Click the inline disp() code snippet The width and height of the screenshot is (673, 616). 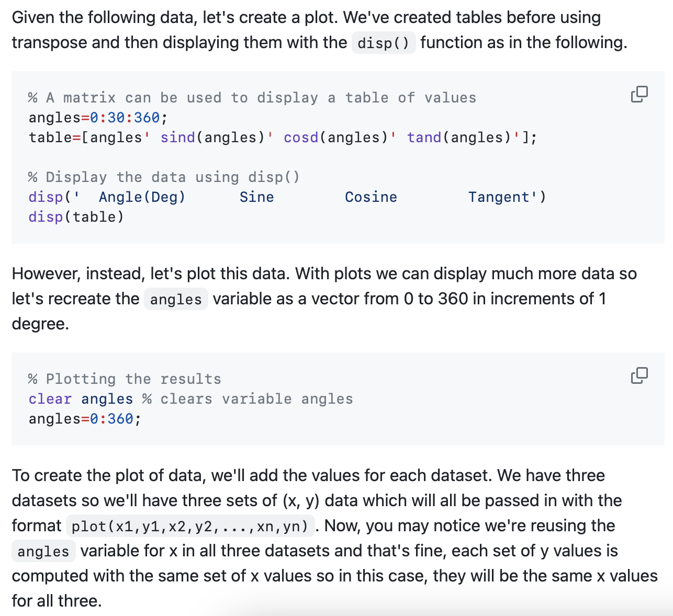[x=383, y=43]
